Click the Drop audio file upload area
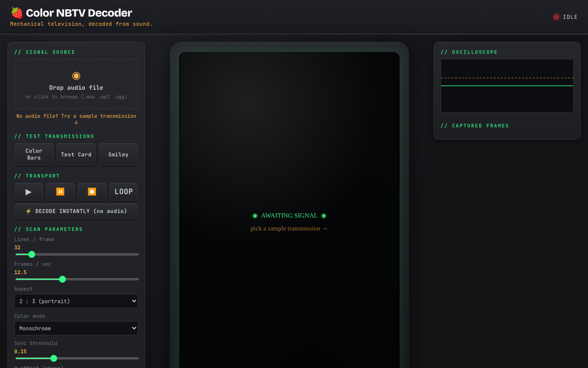The image size is (588, 368). tap(76, 84)
